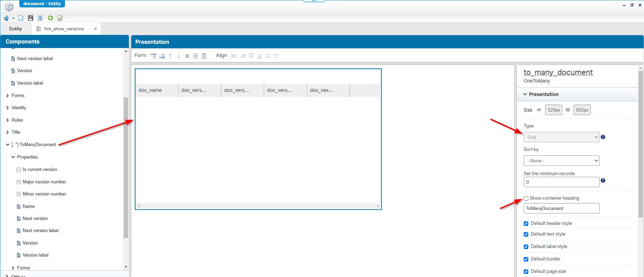Image resolution: width=644 pixels, height=277 pixels.
Task: Align right icon in Align toolbar
Action: tap(243, 56)
